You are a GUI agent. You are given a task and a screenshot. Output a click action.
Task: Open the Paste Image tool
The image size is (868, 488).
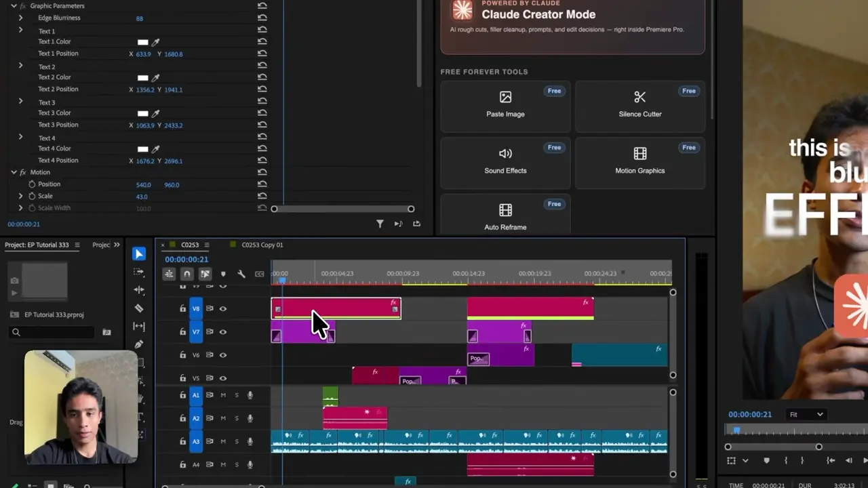click(505, 105)
